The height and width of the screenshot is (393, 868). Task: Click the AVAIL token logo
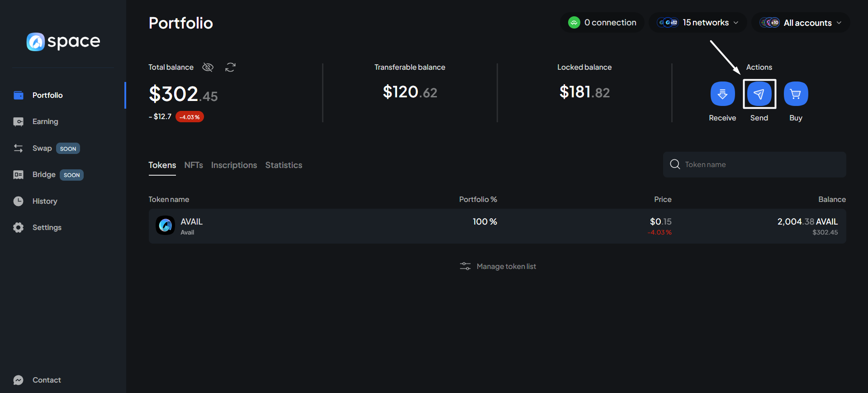(x=166, y=225)
